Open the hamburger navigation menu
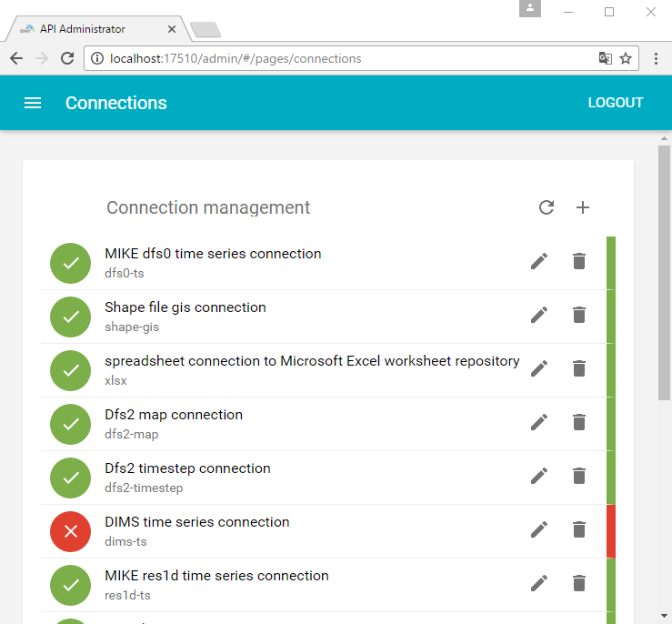The image size is (672, 624). tap(33, 103)
